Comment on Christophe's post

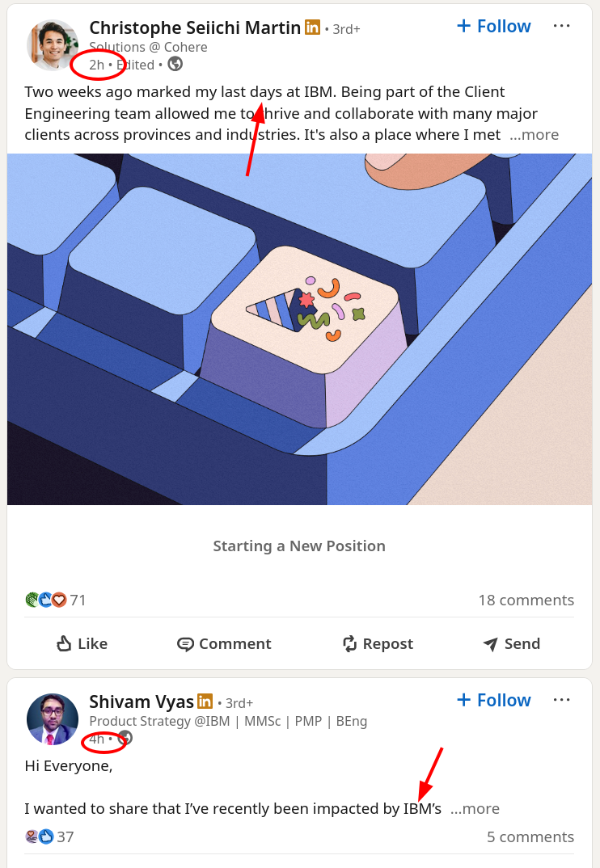pyautogui.click(x=224, y=643)
